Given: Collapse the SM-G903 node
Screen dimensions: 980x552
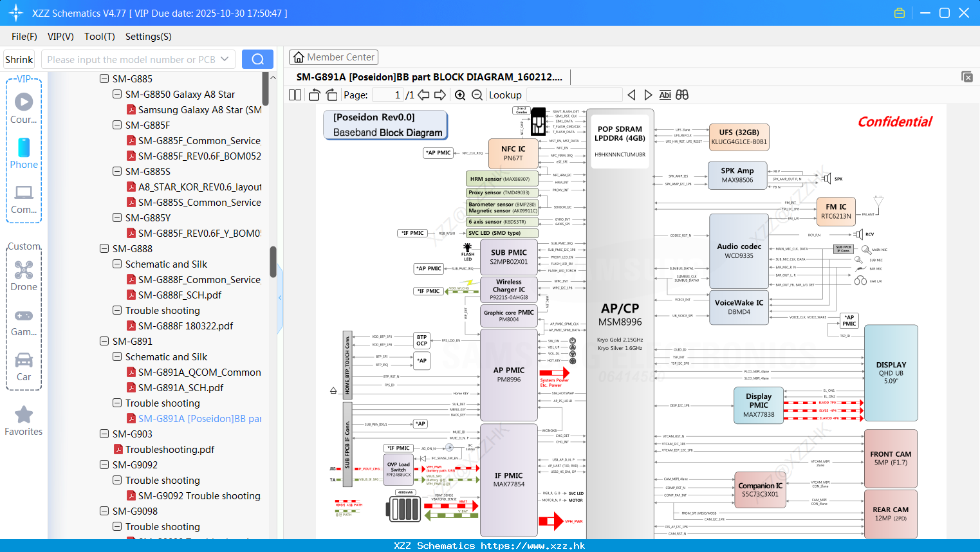Looking at the screenshot, I should point(104,434).
